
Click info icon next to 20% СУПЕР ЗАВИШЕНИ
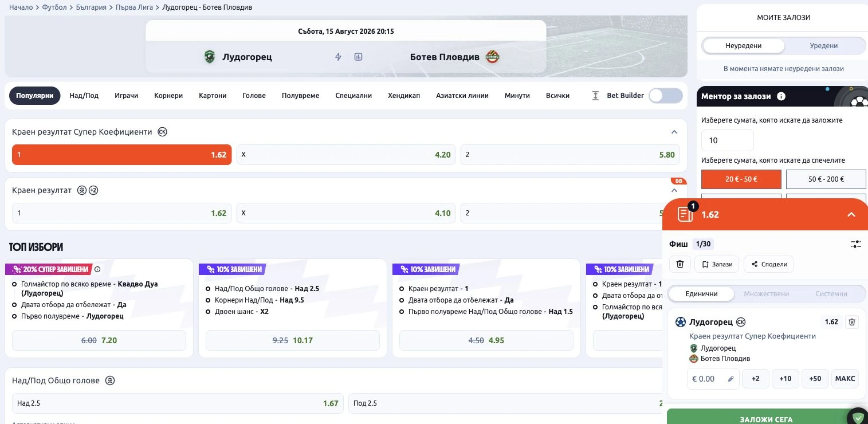click(x=97, y=269)
